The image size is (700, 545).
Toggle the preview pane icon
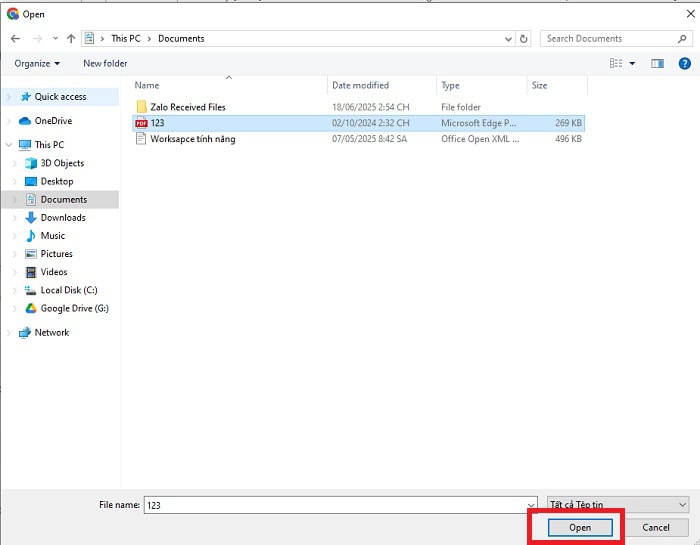click(x=657, y=63)
